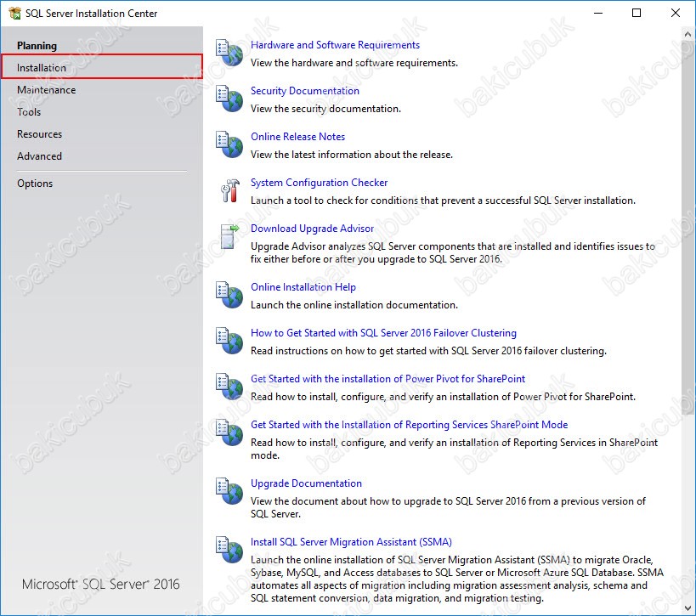Image resolution: width=696 pixels, height=616 pixels.
Task: Click the icon for Reporting Services SharePoint Mode
Action: (229, 432)
